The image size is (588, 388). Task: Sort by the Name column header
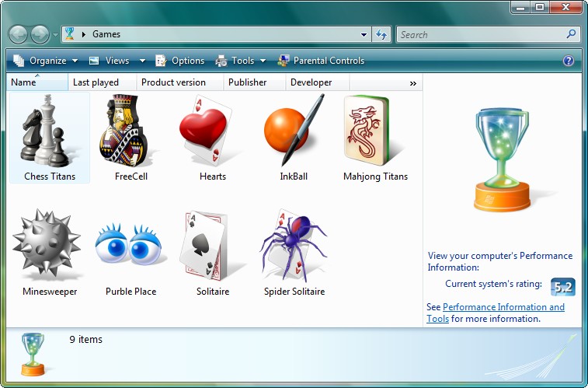pos(37,82)
